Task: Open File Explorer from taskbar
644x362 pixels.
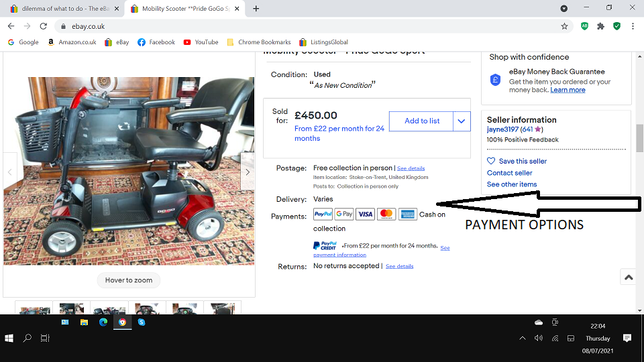Action: click(84, 322)
